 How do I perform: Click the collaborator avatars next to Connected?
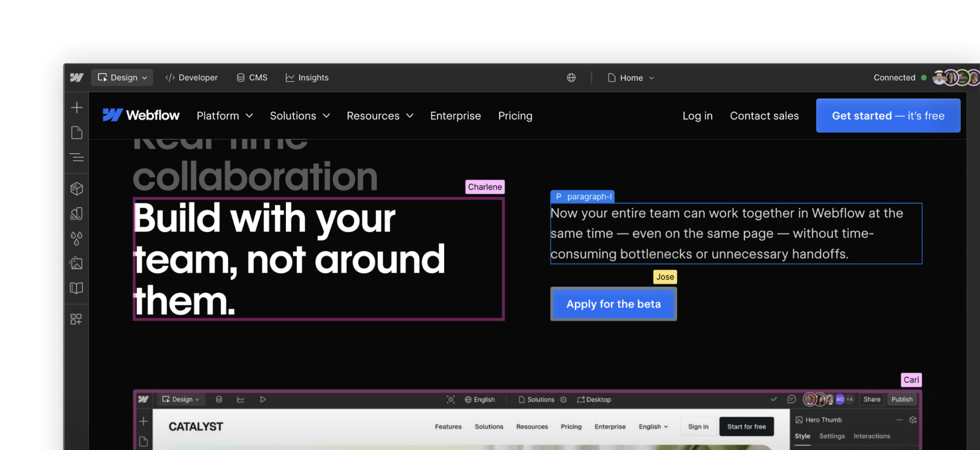point(955,78)
